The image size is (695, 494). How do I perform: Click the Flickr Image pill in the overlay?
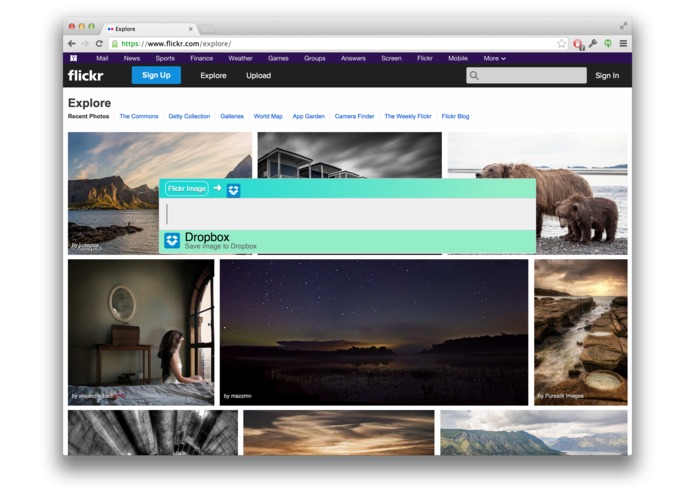coord(187,189)
